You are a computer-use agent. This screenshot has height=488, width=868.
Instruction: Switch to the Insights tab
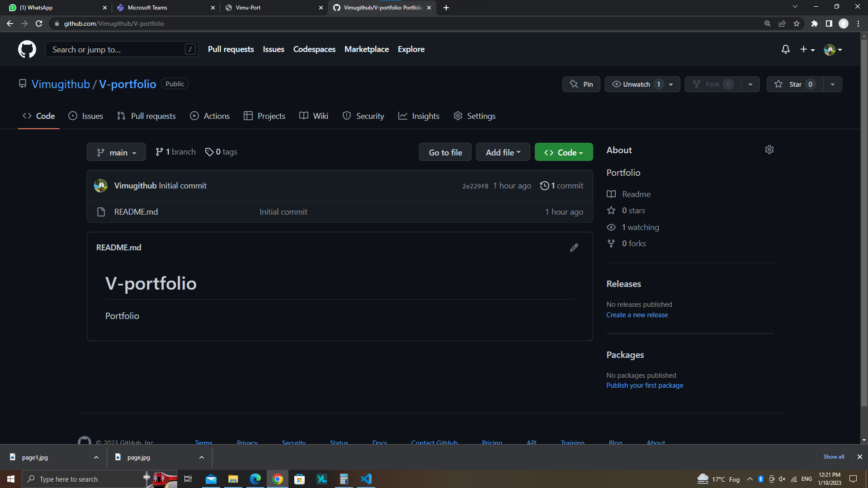coord(419,116)
